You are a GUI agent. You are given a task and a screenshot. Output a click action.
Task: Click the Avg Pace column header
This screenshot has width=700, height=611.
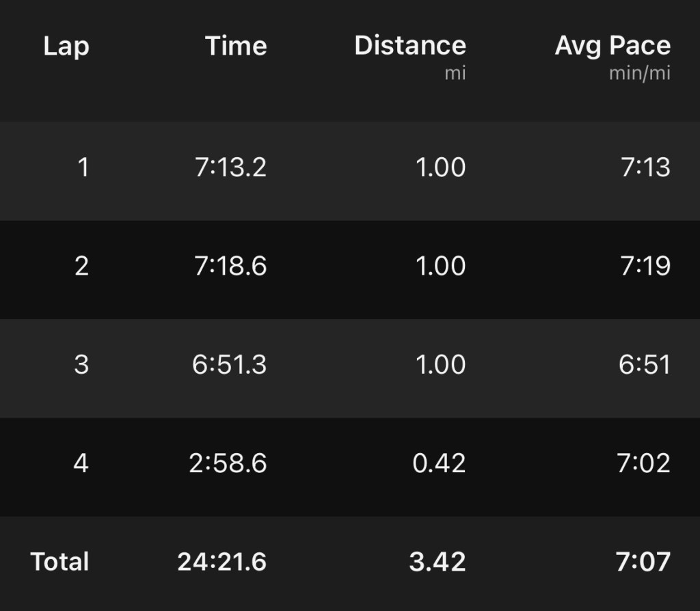pyautogui.click(x=612, y=46)
